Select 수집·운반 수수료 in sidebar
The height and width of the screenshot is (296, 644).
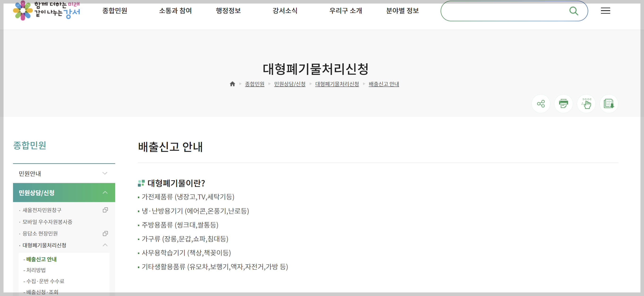point(45,281)
